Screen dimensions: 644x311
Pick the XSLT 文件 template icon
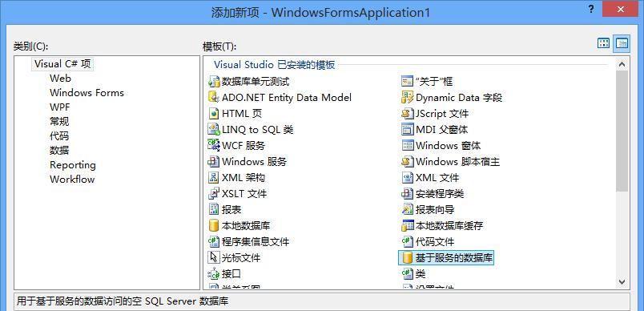214,193
